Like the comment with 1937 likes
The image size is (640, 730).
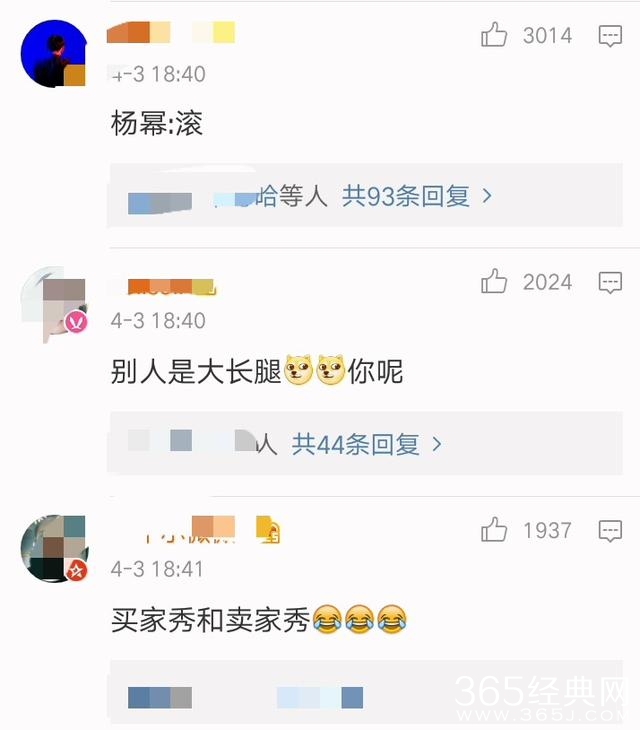[x=494, y=529]
